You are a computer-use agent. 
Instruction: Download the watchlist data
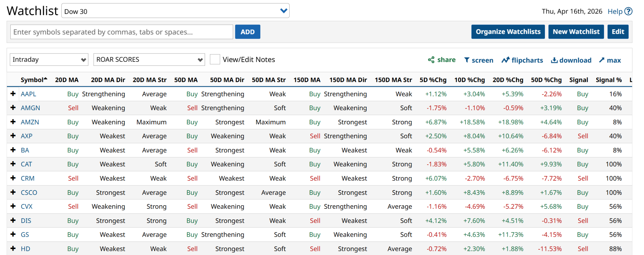point(554,60)
